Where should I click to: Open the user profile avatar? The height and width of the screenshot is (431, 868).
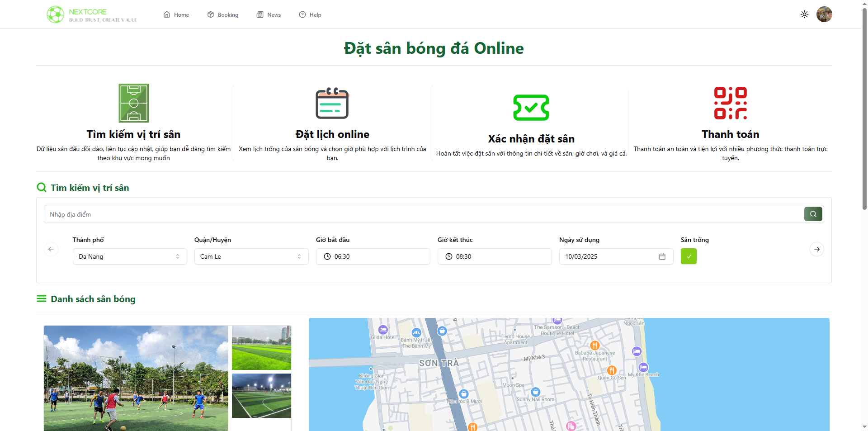pyautogui.click(x=824, y=14)
